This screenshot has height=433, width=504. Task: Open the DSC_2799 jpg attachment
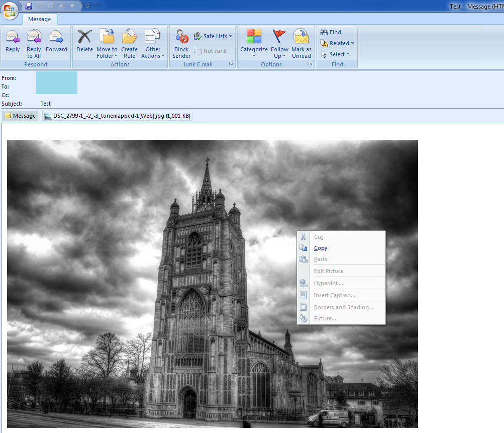tap(117, 116)
